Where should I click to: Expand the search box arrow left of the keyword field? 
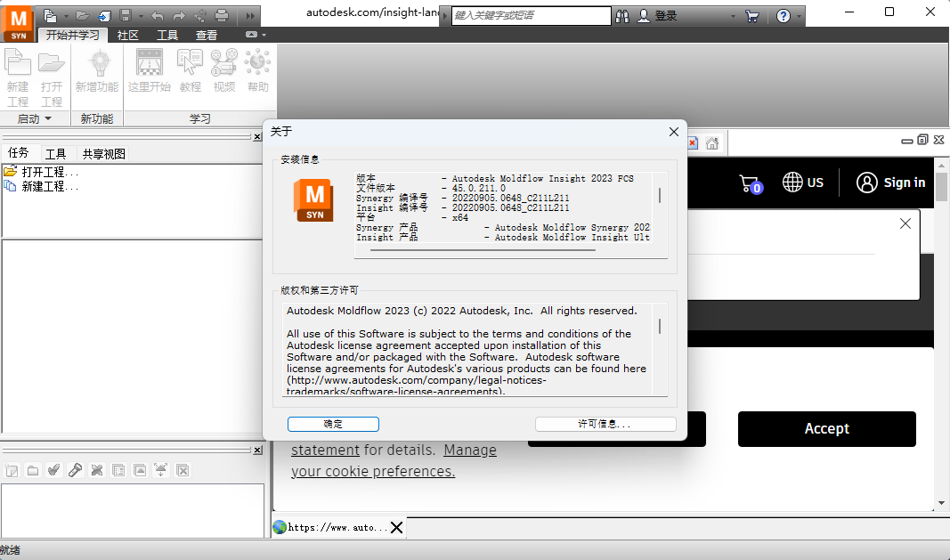pyautogui.click(x=445, y=16)
